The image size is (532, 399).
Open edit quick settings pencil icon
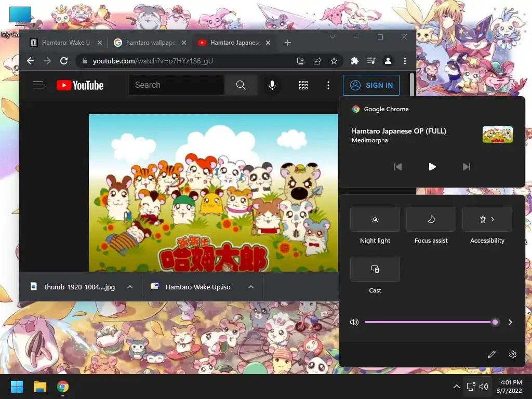tap(491, 354)
